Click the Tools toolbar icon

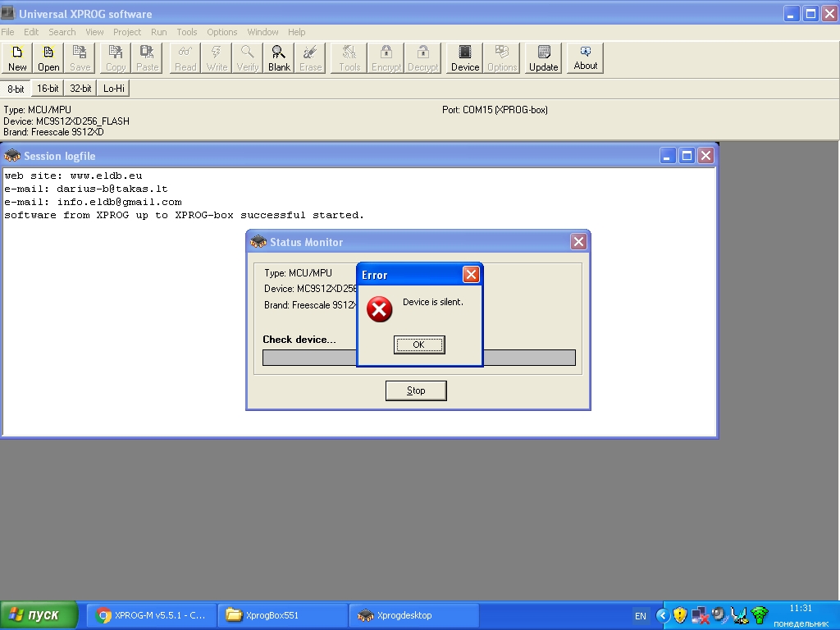[x=349, y=58]
